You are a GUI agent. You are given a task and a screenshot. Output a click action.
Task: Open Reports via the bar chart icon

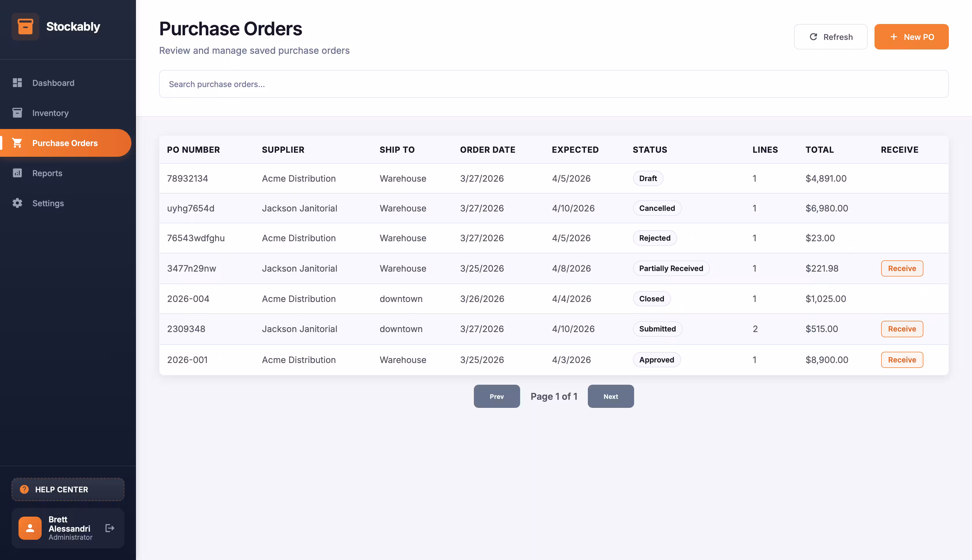tap(17, 173)
